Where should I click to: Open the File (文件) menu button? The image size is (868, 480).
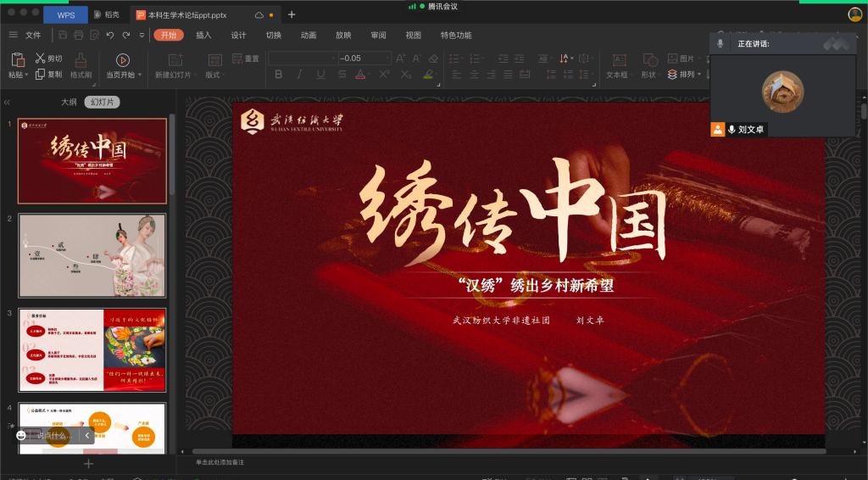(25, 35)
